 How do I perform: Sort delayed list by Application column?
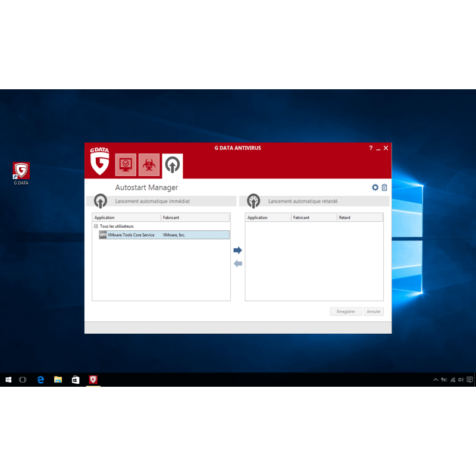tap(268, 217)
